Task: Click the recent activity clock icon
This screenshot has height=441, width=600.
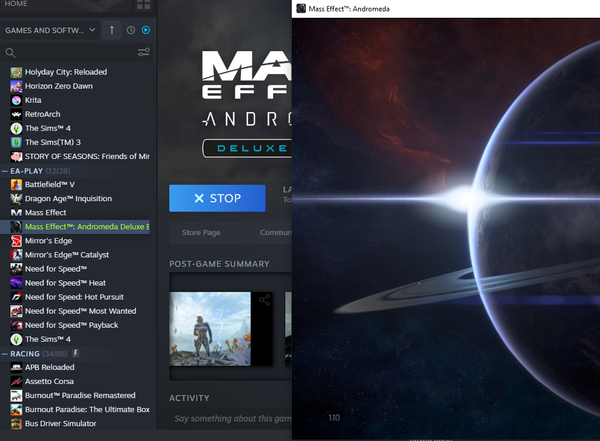Action: click(x=131, y=30)
